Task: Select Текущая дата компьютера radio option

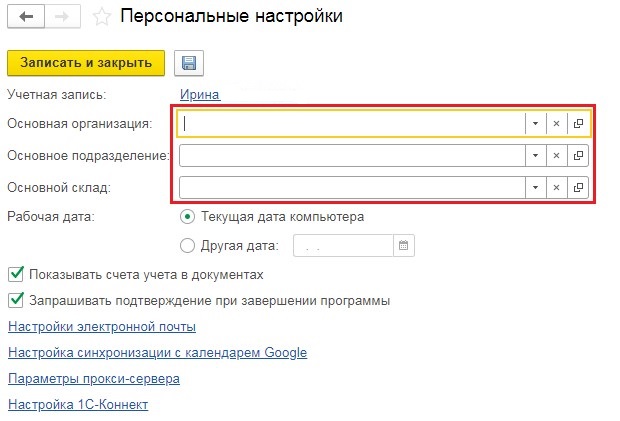Action: coord(187,216)
